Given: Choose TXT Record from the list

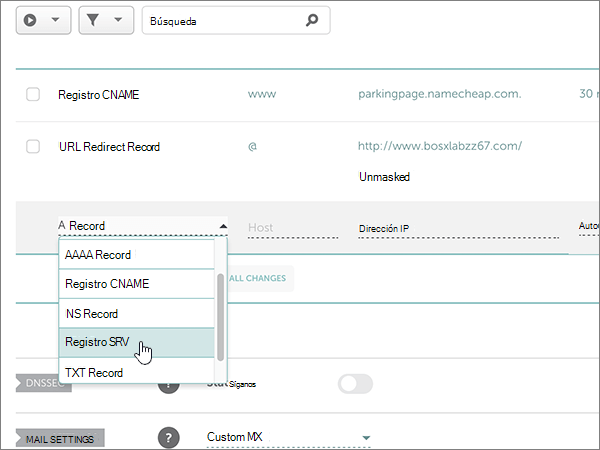Looking at the screenshot, I should 136,372.
